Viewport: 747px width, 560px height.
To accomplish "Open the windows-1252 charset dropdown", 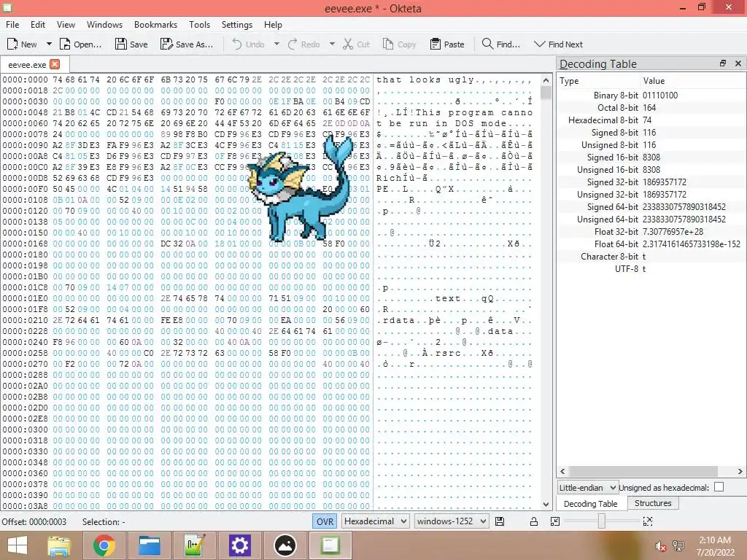I will (x=452, y=521).
